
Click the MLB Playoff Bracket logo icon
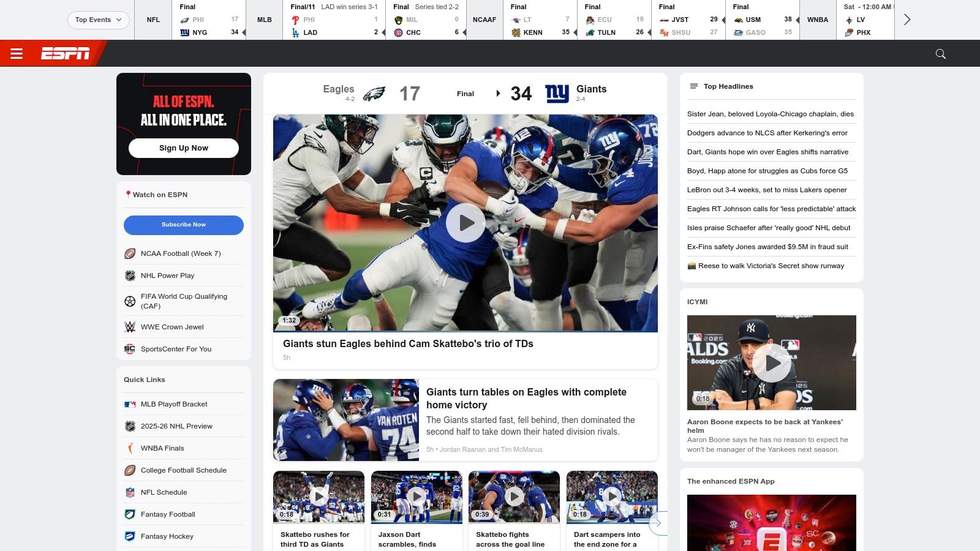coord(130,404)
